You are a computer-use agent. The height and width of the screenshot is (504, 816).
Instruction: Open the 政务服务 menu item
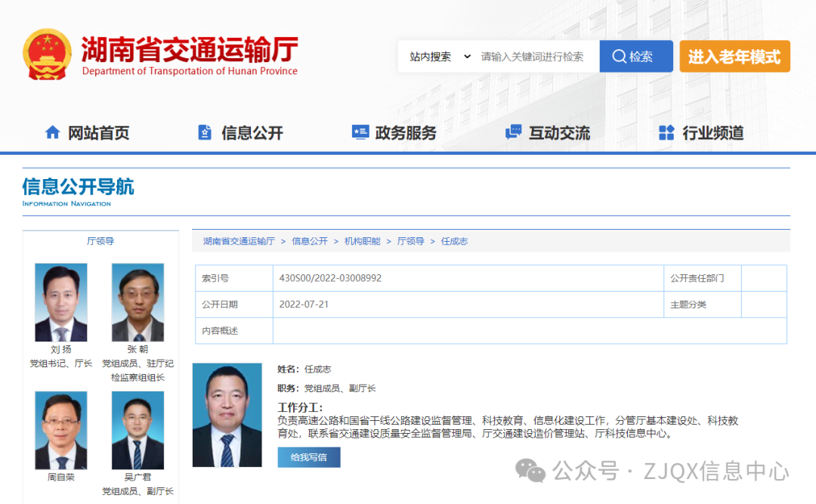[x=406, y=133]
